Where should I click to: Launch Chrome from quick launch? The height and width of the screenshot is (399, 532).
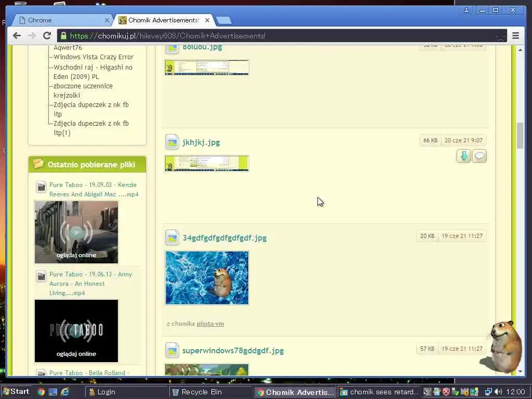(41, 392)
